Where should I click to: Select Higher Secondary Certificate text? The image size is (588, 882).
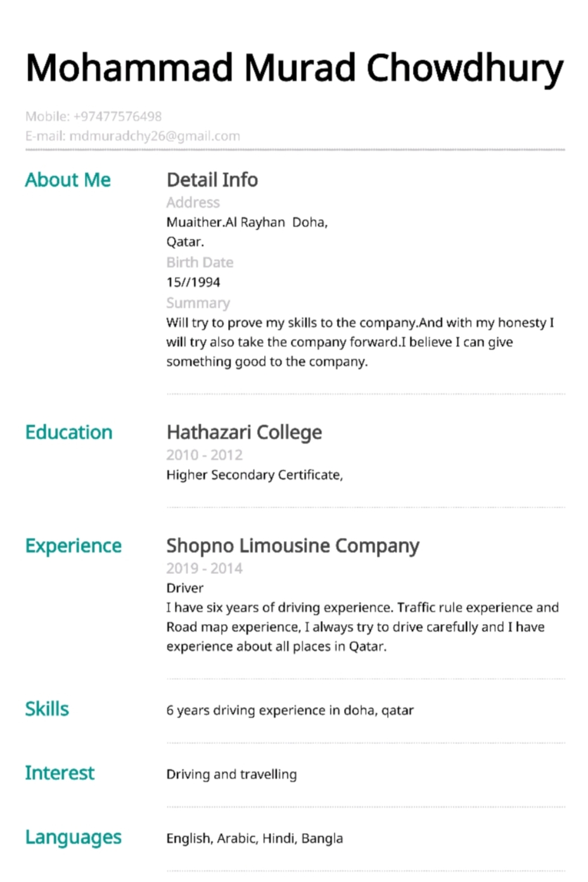click(x=255, y=475)
